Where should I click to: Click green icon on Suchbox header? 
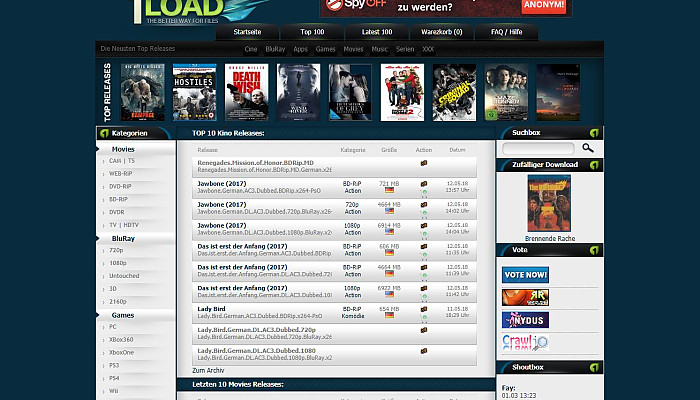[x=594, y=133]
